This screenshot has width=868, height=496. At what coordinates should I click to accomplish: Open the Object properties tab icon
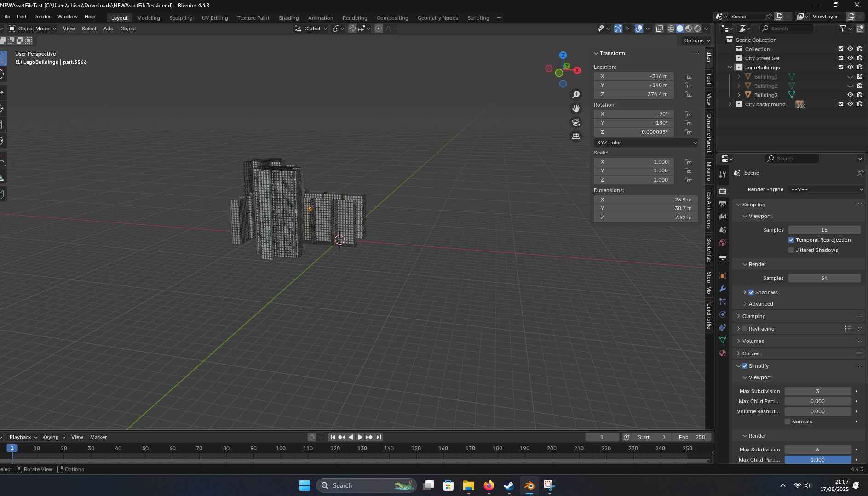(723, 276)
